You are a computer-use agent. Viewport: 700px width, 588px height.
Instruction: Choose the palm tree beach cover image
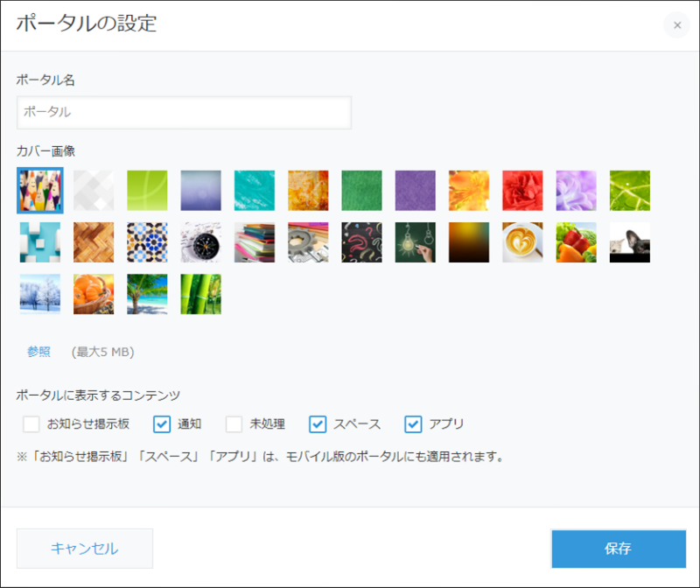click(147, 294)
